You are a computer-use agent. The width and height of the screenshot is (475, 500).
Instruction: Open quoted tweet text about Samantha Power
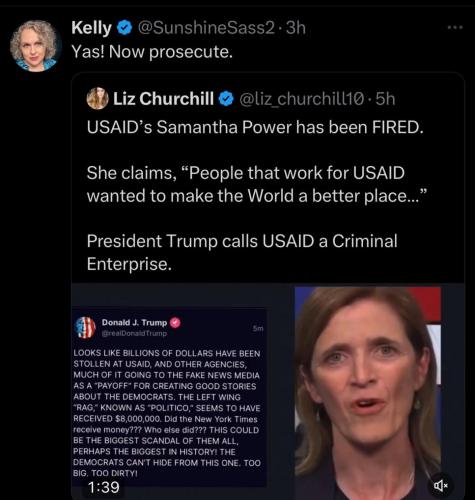[x=255, y=195]
